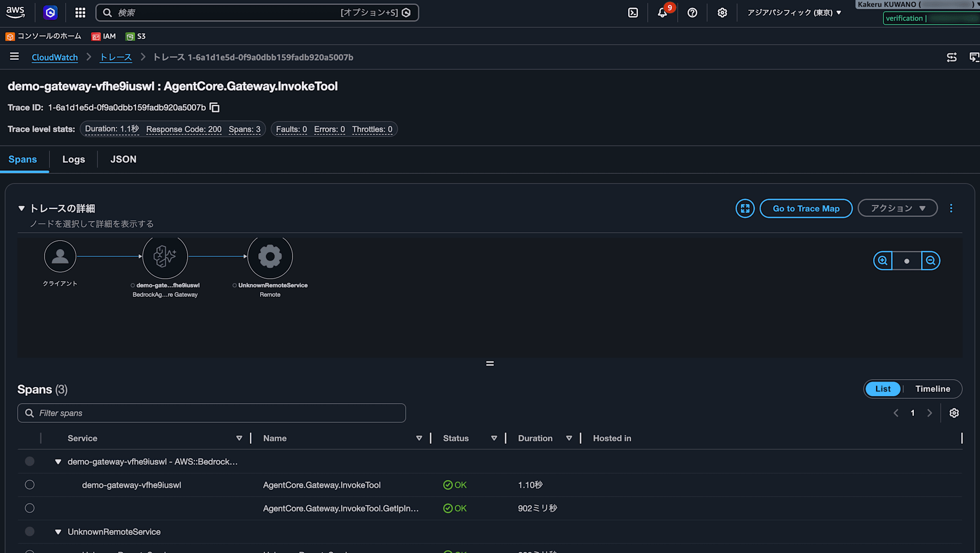Image resolution: width=980 pixels, height=553 pixels.
Task: Open spans table preferences gear
Action: point(954,413)
